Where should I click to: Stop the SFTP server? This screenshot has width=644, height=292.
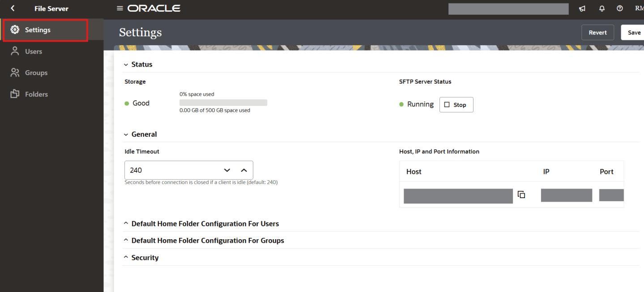point(456,105)
